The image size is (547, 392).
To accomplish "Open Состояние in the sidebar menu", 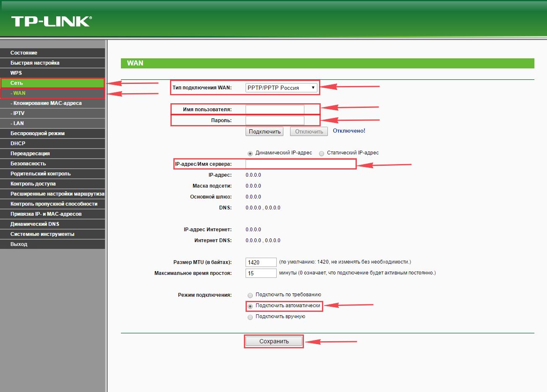I will pyautogui.click(x=52, y=53).
